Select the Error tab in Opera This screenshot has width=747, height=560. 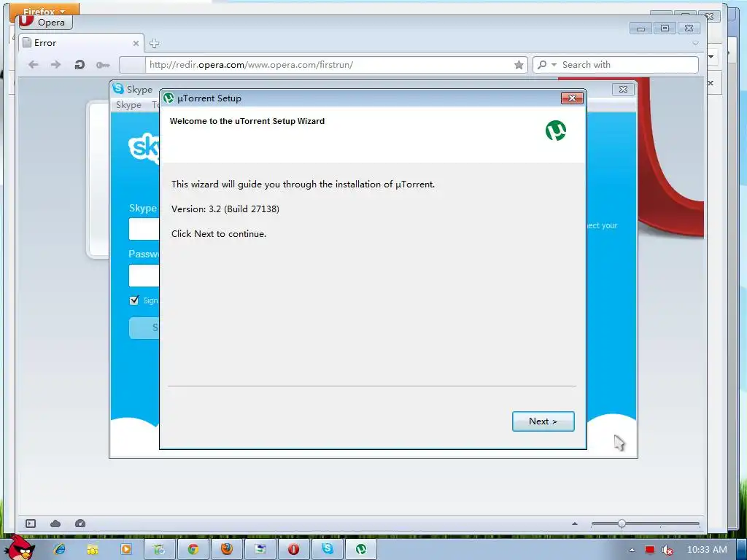point(81,43)
